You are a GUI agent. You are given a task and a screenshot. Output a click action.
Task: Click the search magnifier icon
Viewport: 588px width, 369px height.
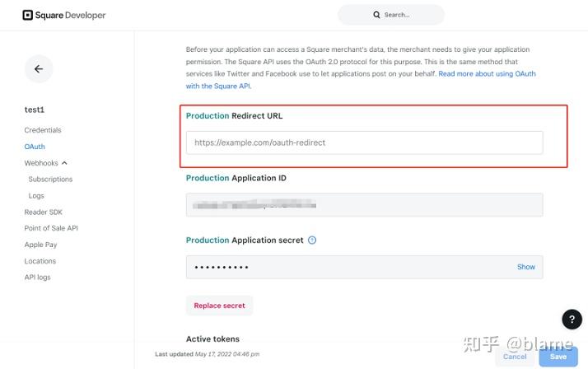[x=377, y=15]
